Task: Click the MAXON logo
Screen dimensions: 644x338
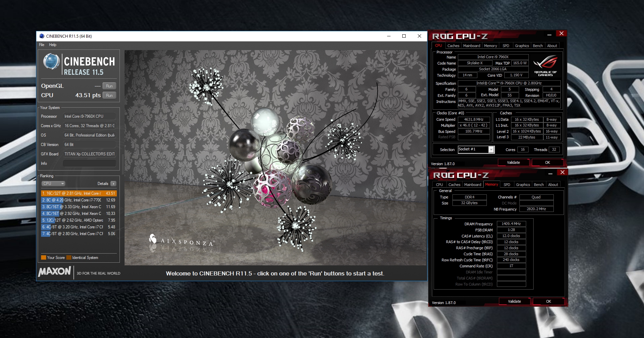Action: coord(55,272)
